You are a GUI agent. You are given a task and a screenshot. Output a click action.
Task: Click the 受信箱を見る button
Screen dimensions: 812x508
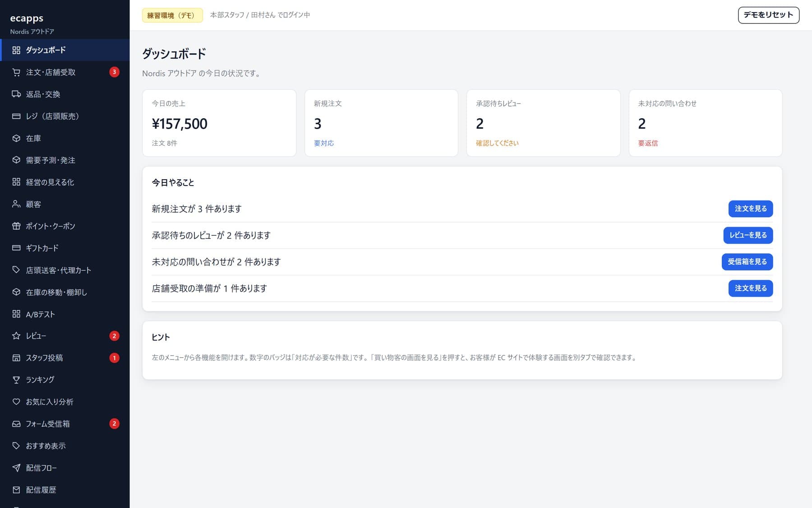747,262
